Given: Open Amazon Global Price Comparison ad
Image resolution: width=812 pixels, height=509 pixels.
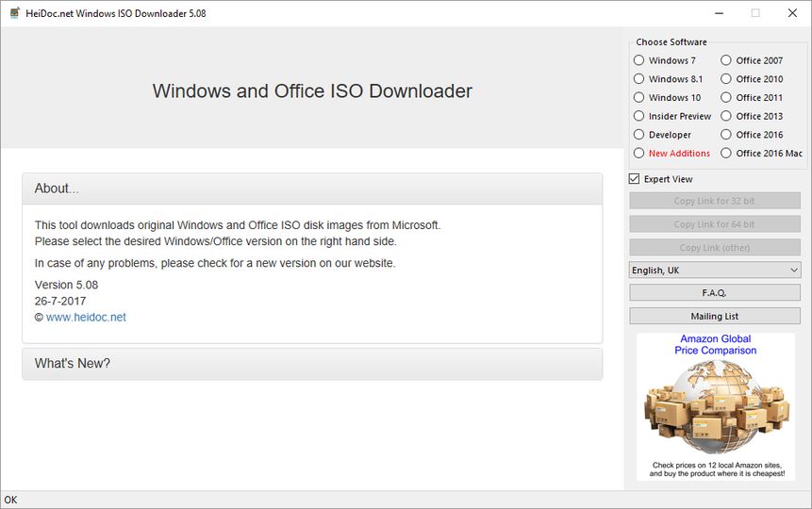Looking at the screenshot, I should [x=715, y=406].
